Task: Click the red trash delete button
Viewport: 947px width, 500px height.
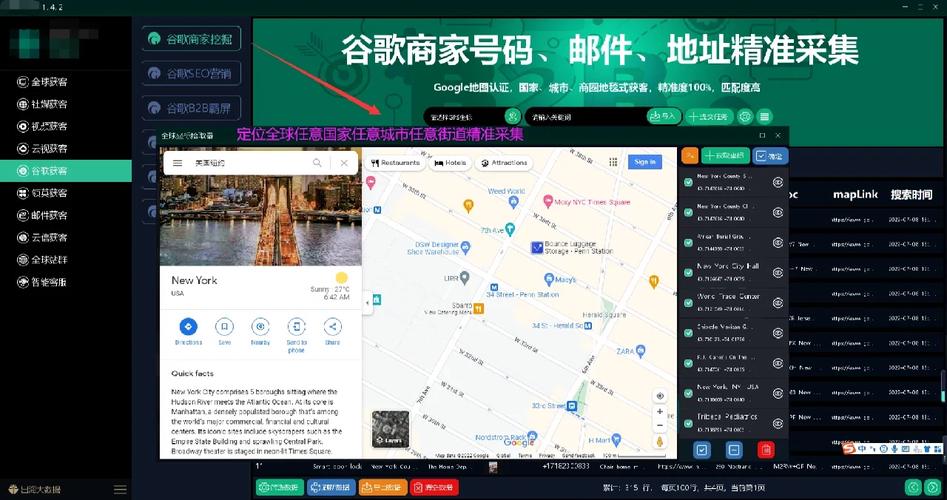Action: click(766, 450)
